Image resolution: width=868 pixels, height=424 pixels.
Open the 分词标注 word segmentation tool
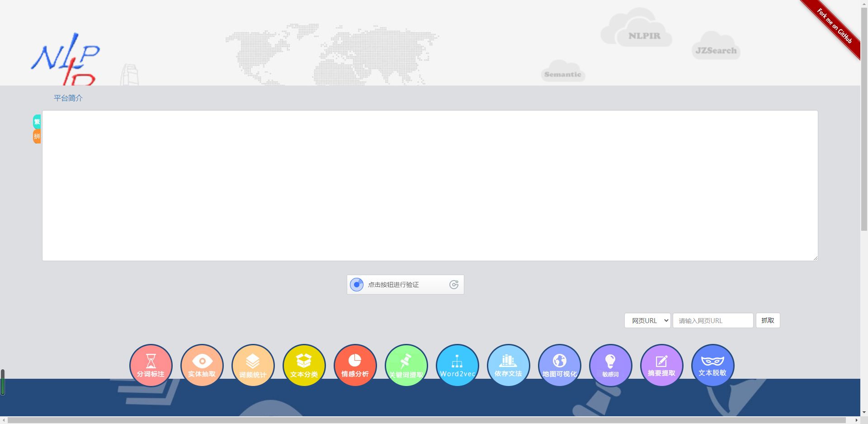point(151,365)
